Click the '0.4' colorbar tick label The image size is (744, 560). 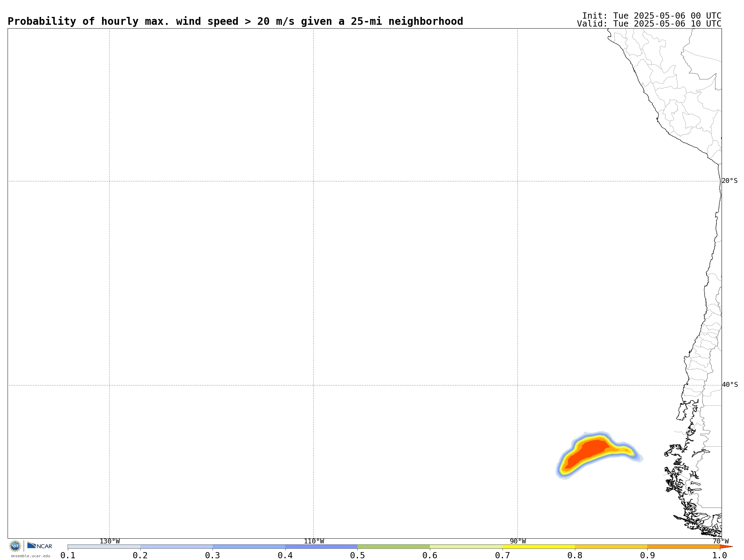[x=285, y=556]
